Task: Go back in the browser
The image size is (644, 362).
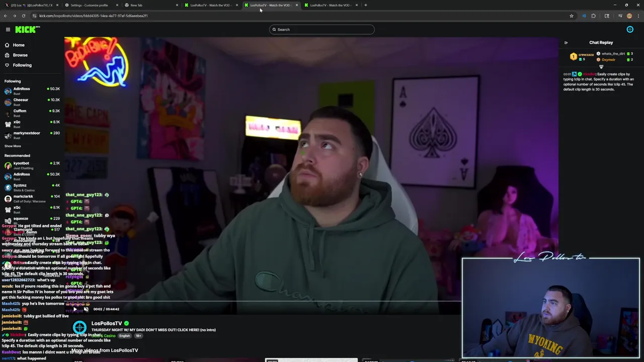Action: pyautogui.click(x=6, y=16)
